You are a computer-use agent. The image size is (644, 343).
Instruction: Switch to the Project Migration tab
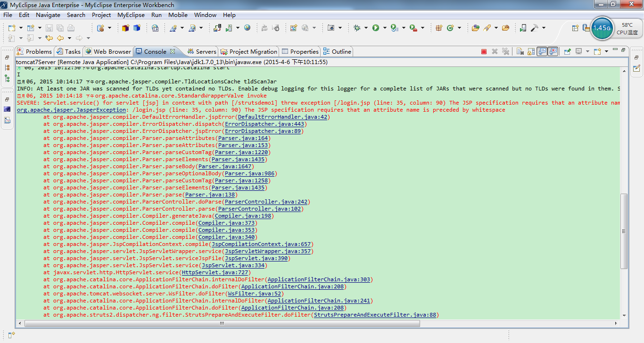pos(249,51)
